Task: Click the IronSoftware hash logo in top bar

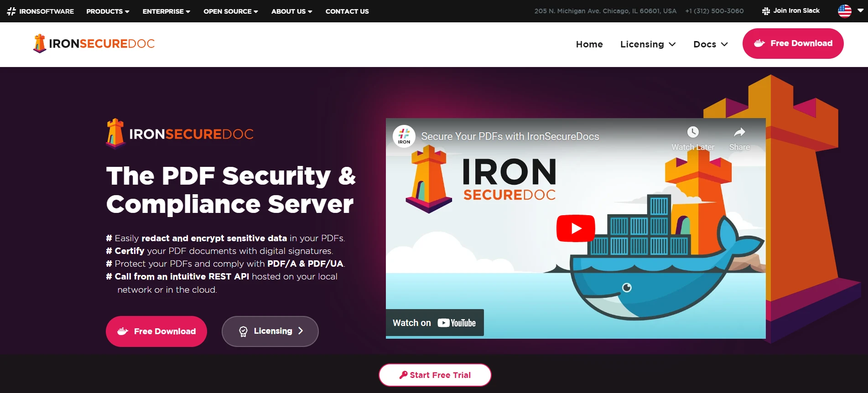Action: (x=11, y=11)
